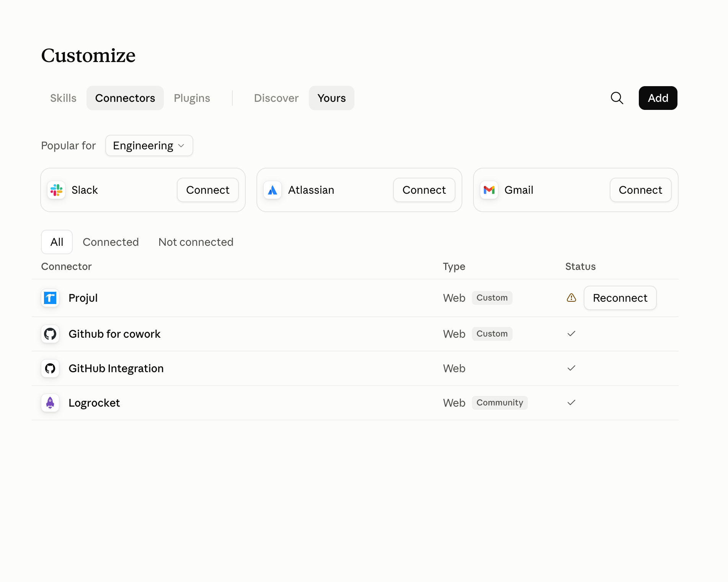Click the Custom badge on Projul row
The height and width of the screenshot is (582, 728).
pos(492,298)
